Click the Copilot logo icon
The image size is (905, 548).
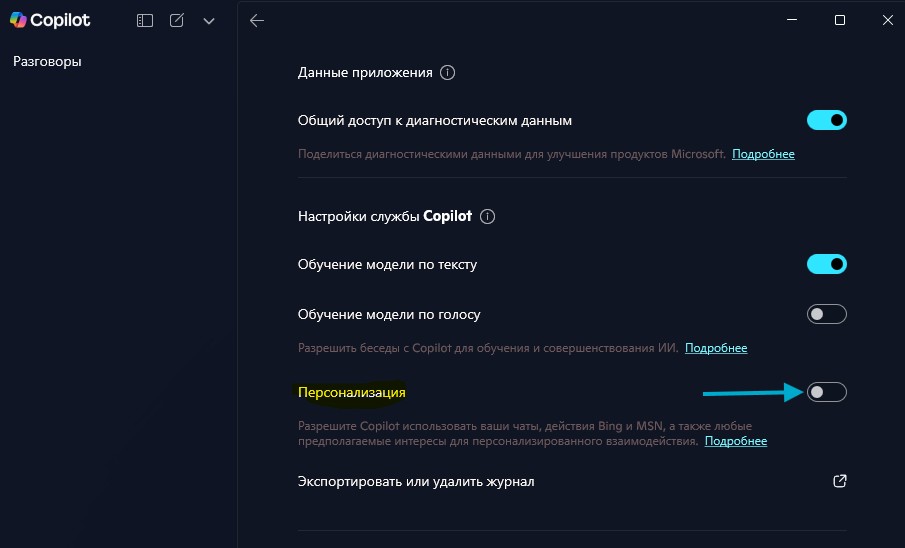18,20
